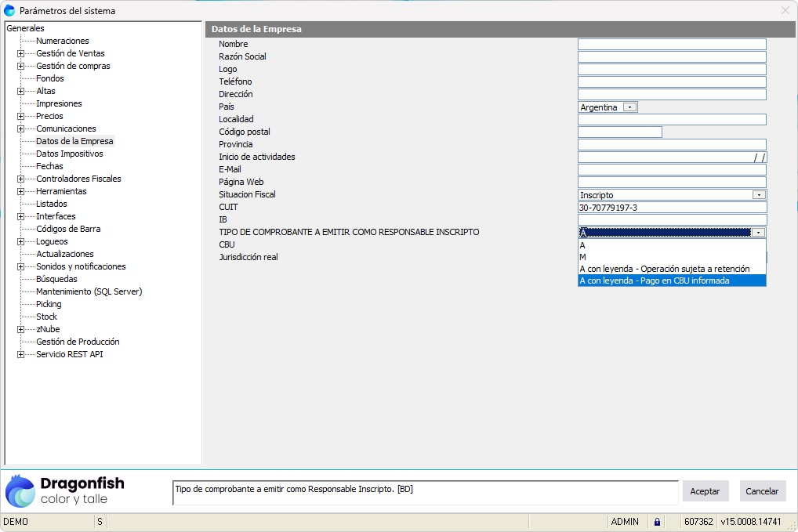Open the País dropdown

629,107
